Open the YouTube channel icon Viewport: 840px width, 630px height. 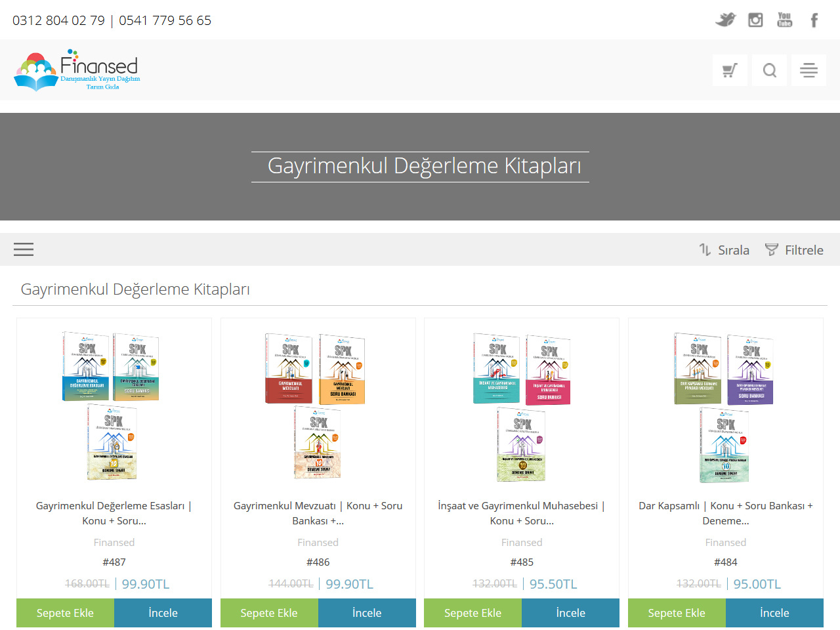785,20
